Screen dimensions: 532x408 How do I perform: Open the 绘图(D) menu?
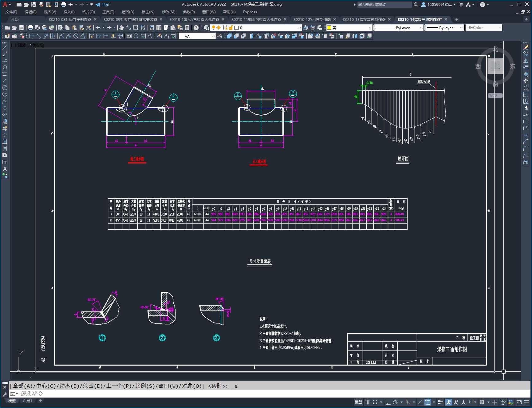click(128, 12)
